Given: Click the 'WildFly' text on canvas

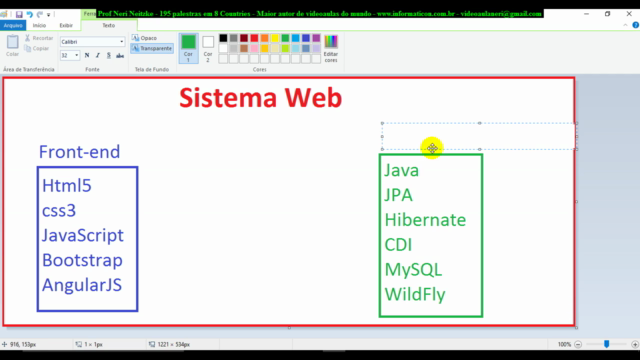Looking at the screenshot, I should pyautogui.click(x=415, y=295).
